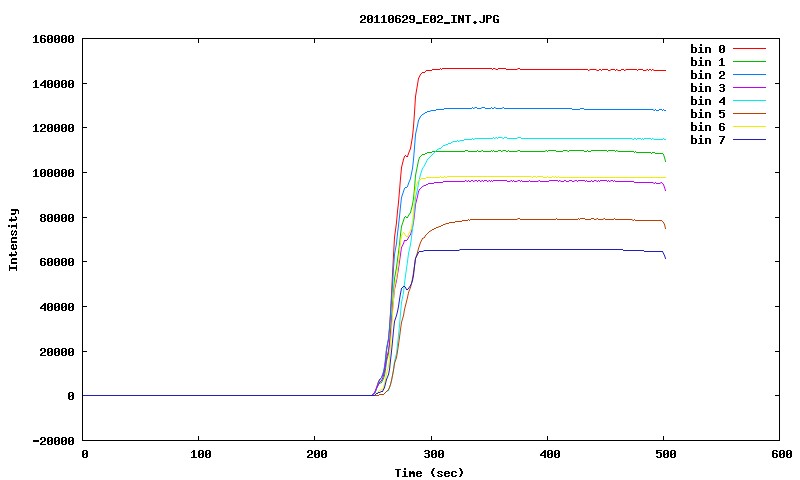Click the 100 x-axis tick label
800x480 pixels.
click(201, 454)
